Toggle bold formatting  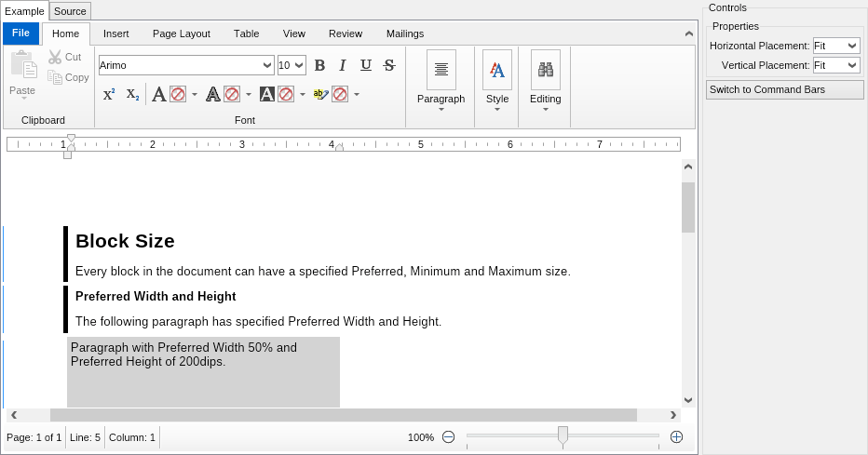(319, 65)
